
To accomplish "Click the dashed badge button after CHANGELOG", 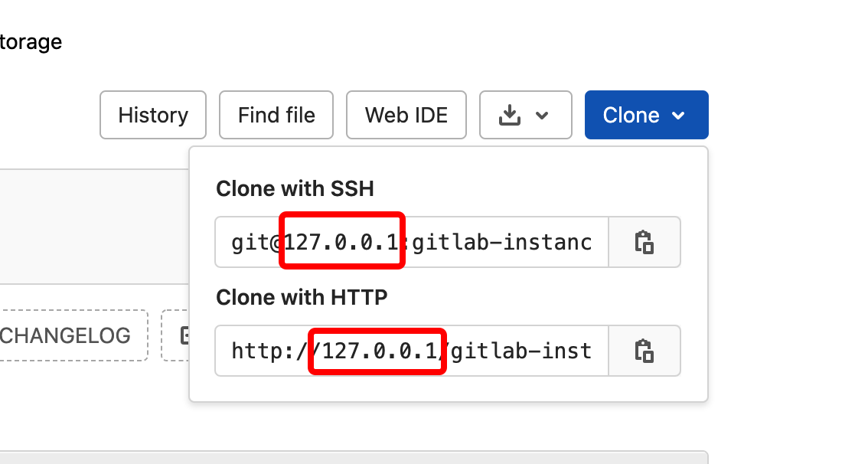I will pyautogui.click(x=184, y=335).
